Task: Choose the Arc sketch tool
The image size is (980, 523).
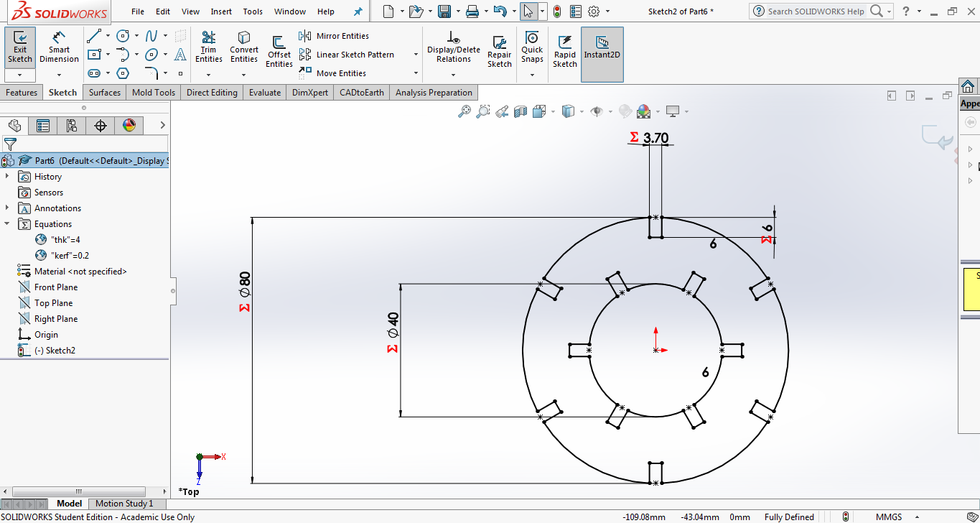Action: point(123,55)
